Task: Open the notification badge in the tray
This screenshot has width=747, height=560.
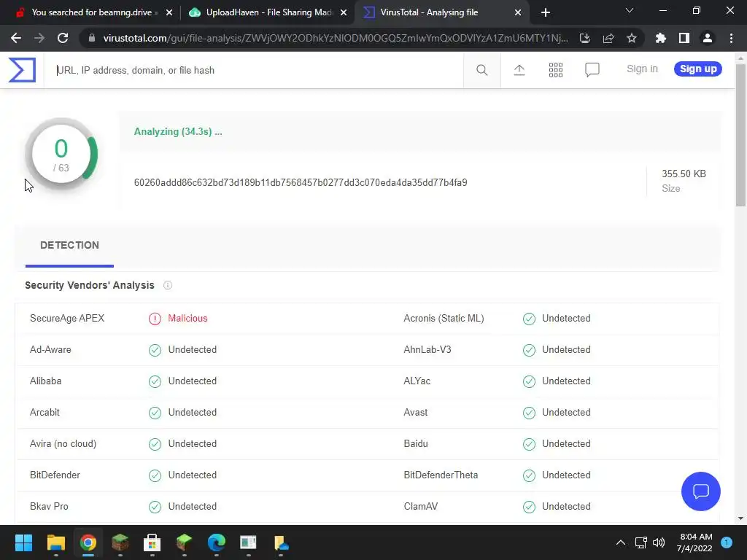Action: tap(727, 542)
